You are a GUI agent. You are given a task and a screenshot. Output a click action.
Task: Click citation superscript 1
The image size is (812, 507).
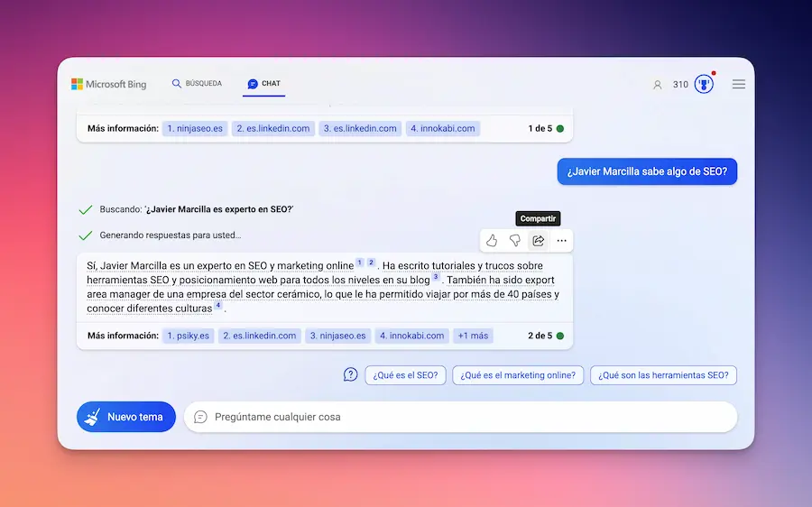(360, 263)
